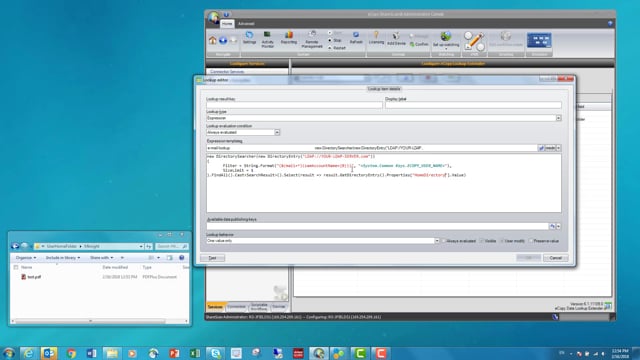Click the blue help icon at the ribbon's right
This screenshot has height=360, width=640.
(610, 24)
